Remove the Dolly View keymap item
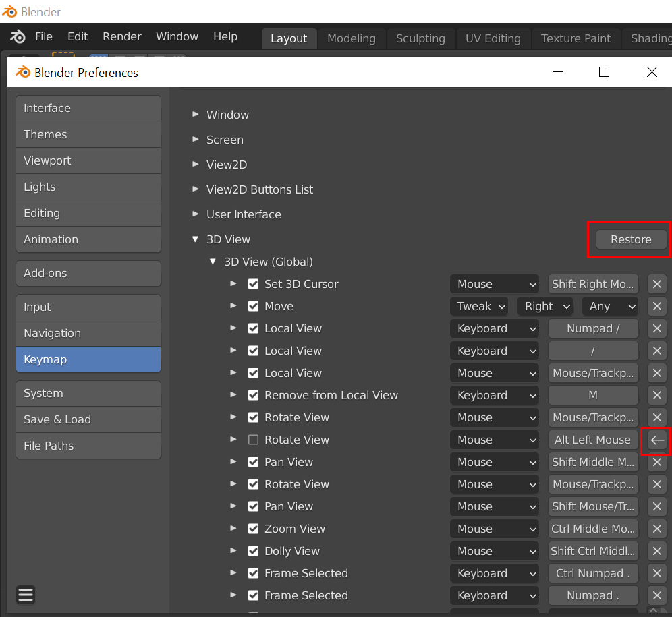Viewport: 672px width, 617px height. pyautogui.click(x=656, y=552)
